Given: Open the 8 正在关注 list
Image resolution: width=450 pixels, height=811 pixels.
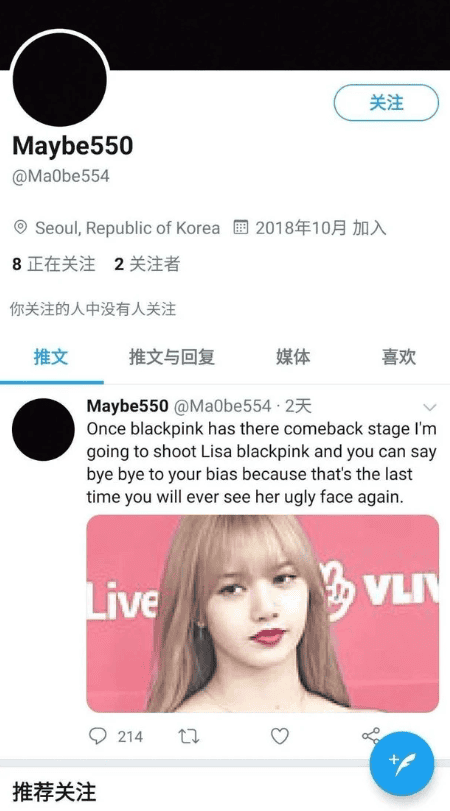Looking at the screenshot, I should [54, 264].
